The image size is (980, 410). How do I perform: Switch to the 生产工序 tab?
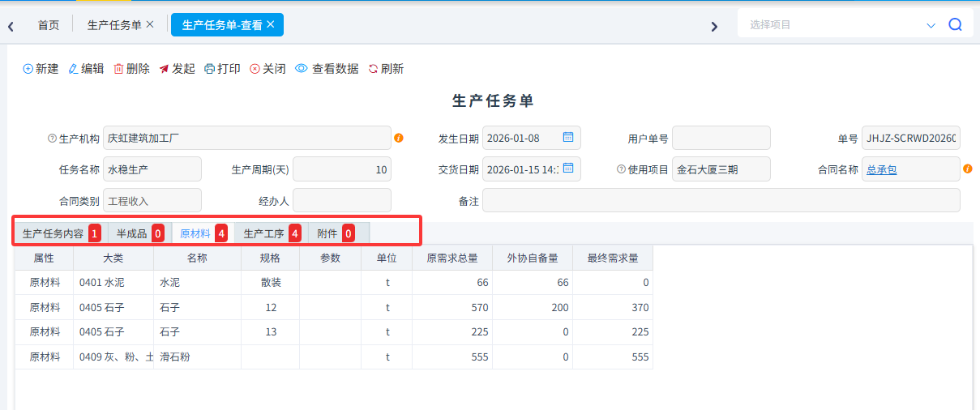tap(264, 233)
